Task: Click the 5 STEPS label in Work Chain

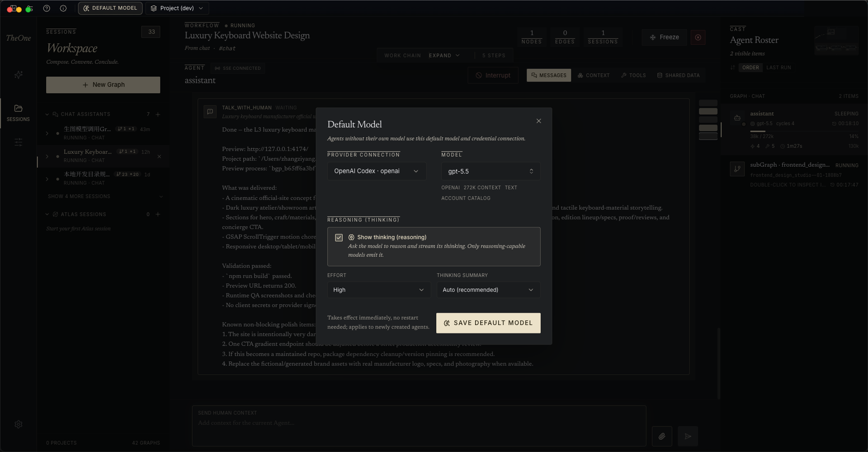Action: click(x=494, y=56)
